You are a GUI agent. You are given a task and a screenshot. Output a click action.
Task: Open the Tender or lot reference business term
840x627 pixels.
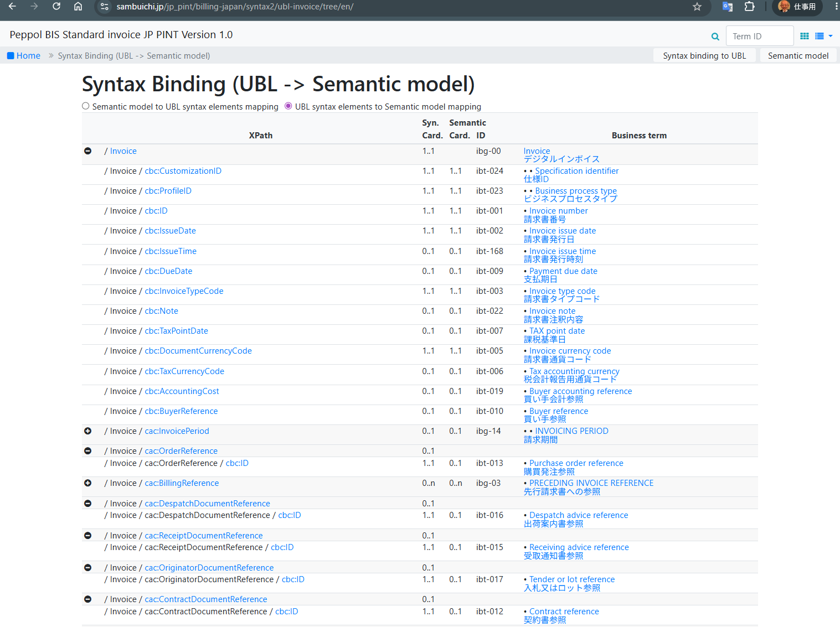coord(572,579)
